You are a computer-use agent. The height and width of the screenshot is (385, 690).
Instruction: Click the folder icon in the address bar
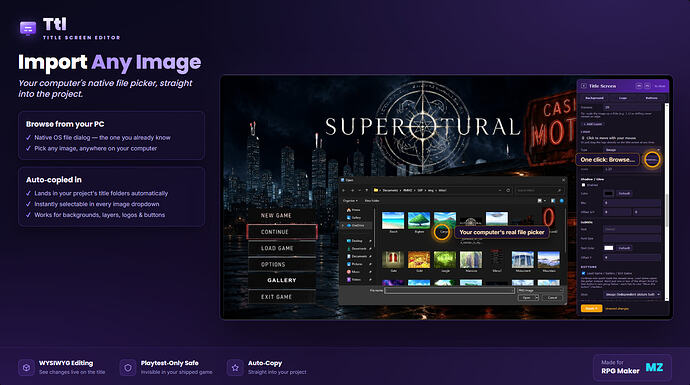376,190
